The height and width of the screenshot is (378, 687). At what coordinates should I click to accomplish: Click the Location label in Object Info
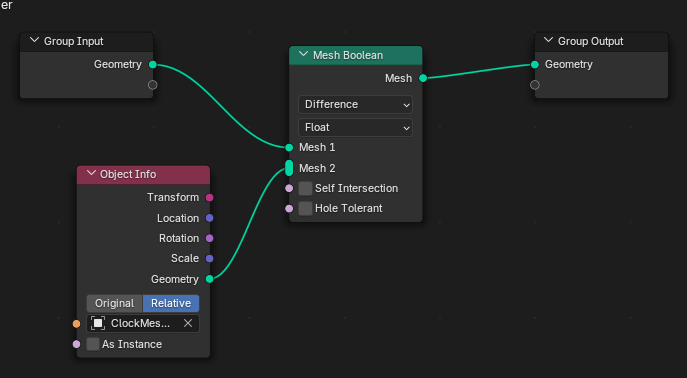[x=178, y=218]
